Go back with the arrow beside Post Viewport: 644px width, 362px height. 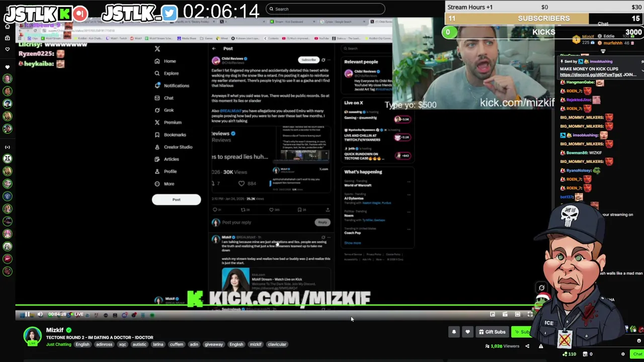(214, 49)
